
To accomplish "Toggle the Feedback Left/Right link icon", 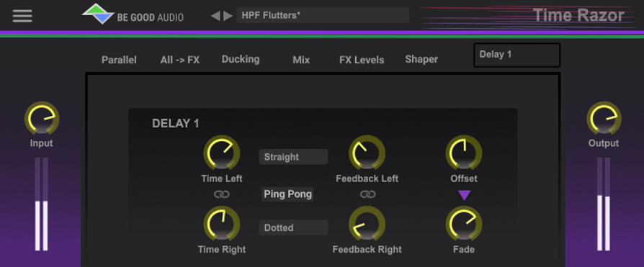I will tap(367, 194).
